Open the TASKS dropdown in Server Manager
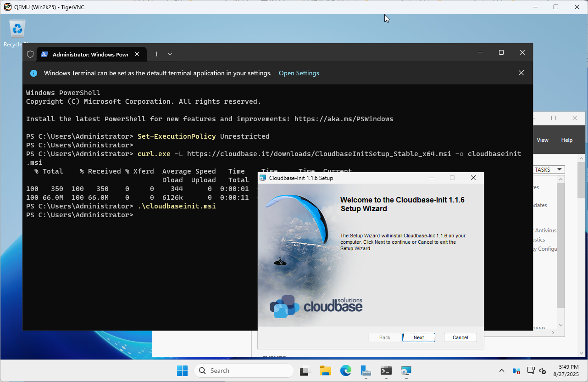588x382 pixels. (549, 169)
